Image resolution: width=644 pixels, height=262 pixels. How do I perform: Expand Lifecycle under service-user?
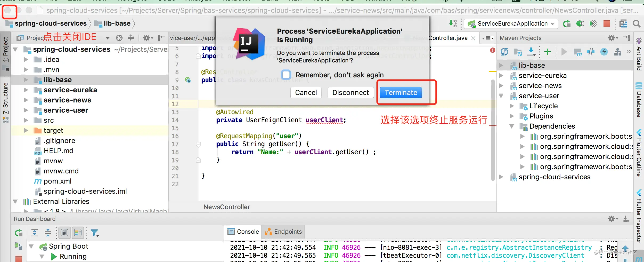tap(512, 106)
